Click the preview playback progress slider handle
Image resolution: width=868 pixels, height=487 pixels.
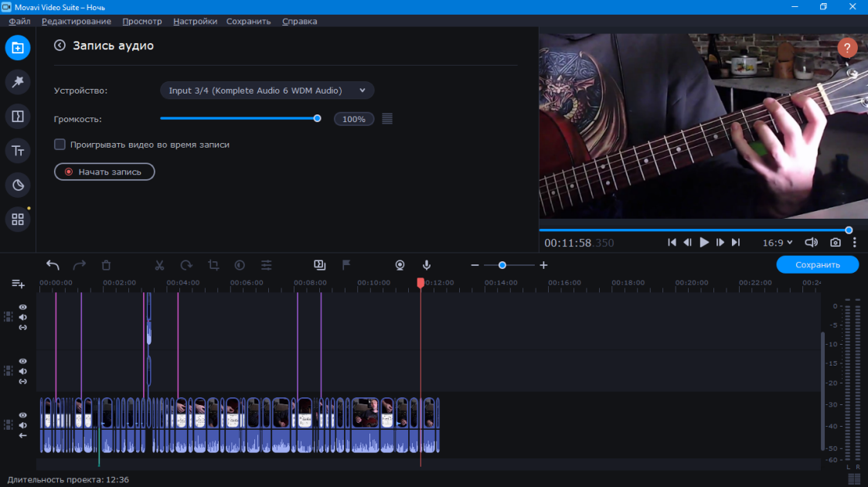pyautogui.click(x=849, y=230)
